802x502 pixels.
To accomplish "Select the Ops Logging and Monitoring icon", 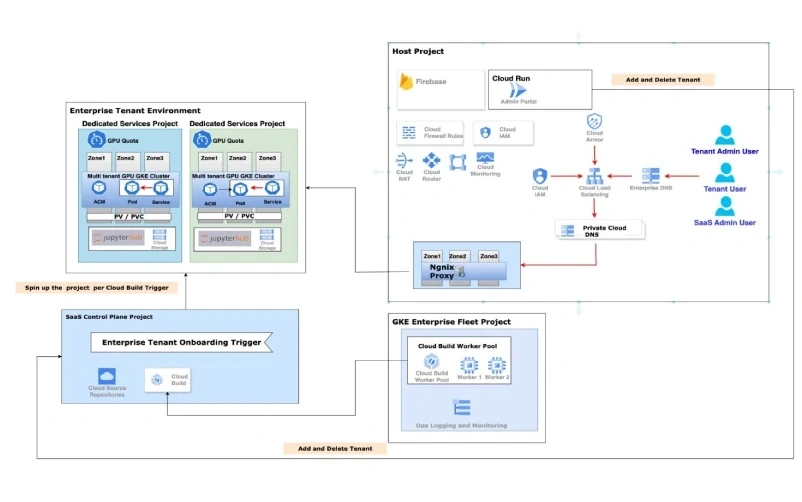I will [x=462, y=407].
